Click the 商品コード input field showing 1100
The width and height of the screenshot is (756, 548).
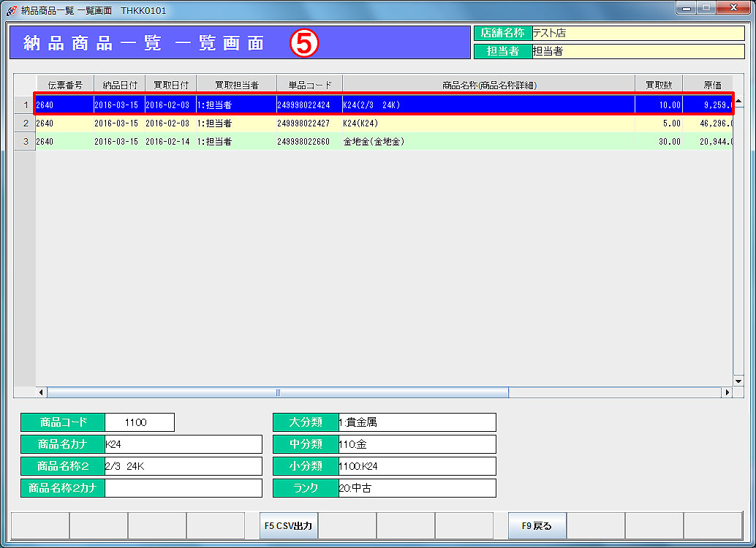(139, 422)
